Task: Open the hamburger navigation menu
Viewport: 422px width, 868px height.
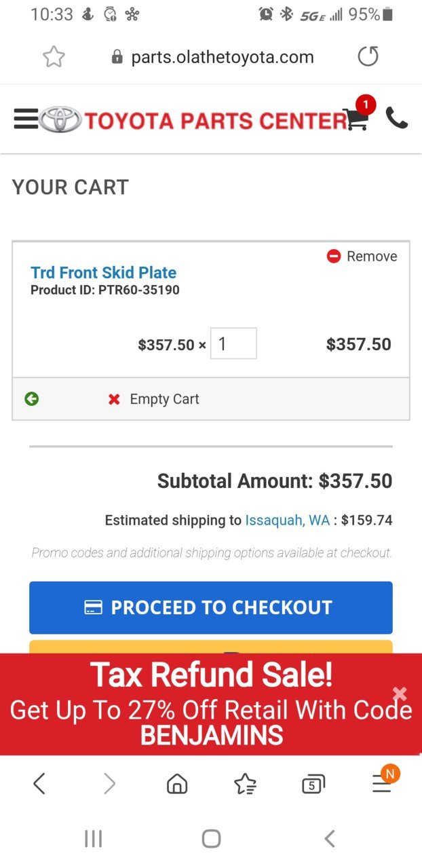Action: pyautogui.click(x=26, y=119)
